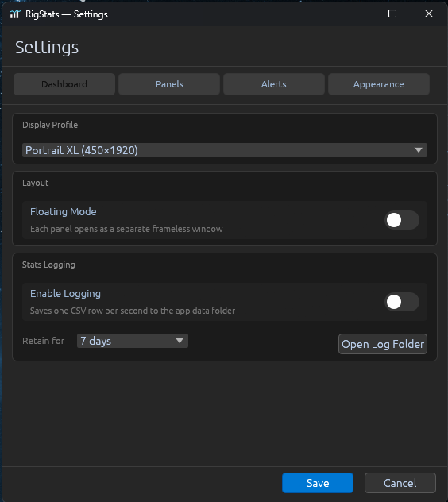Screen dimensions: 448x502
Task: Maximize the RigStats Settings window
Action: point(392,14)
